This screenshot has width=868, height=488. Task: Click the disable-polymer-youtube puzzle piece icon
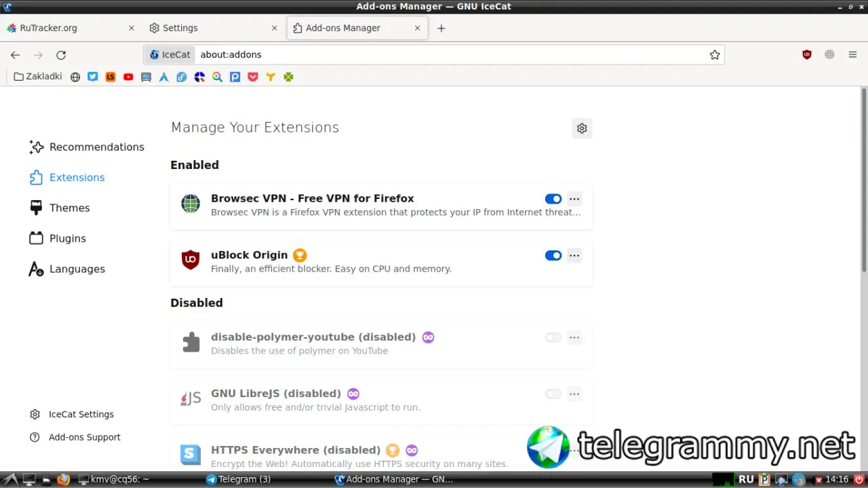191,342
